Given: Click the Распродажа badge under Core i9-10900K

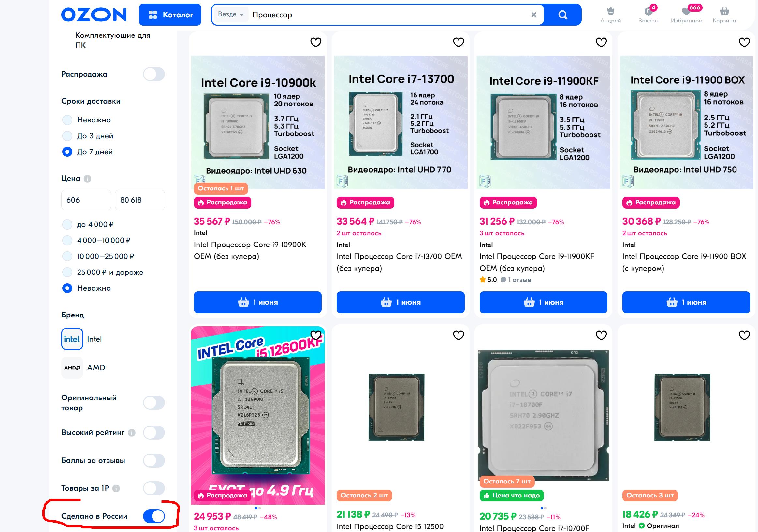Looking at the screenshot, I should tap(223, 203).
